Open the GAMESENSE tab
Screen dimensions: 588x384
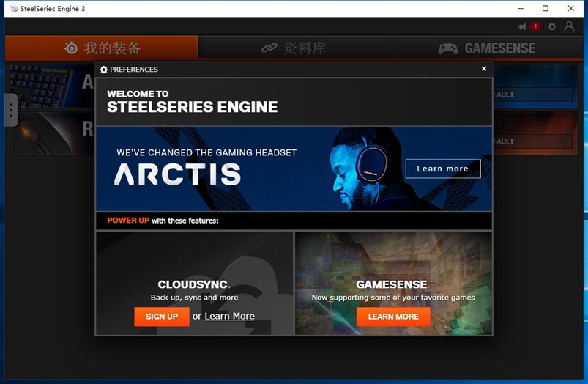486,48
